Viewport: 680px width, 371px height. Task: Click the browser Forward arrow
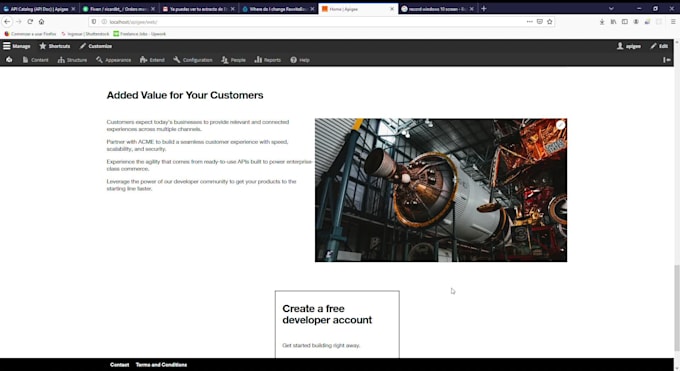tap(19, 22)
